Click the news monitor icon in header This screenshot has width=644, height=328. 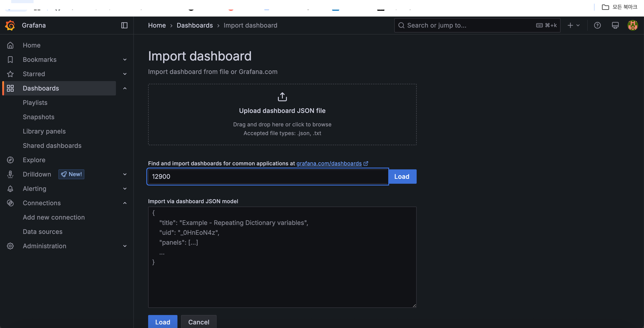[x=615, y=25]
